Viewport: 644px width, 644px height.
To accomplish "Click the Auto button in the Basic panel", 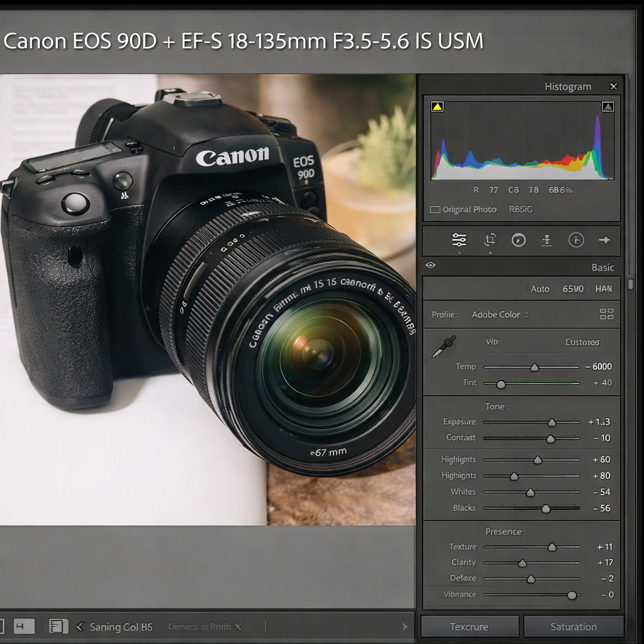I will (x=539, y=289).
